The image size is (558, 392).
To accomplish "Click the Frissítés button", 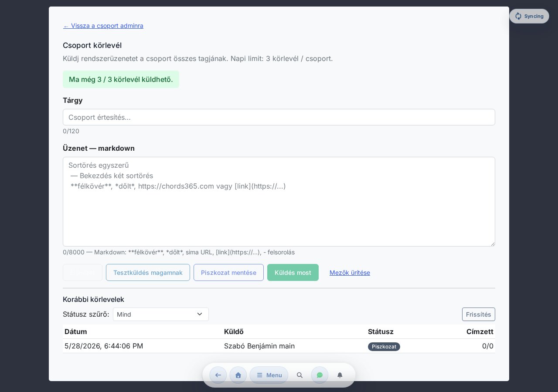I will click(479, 314).
